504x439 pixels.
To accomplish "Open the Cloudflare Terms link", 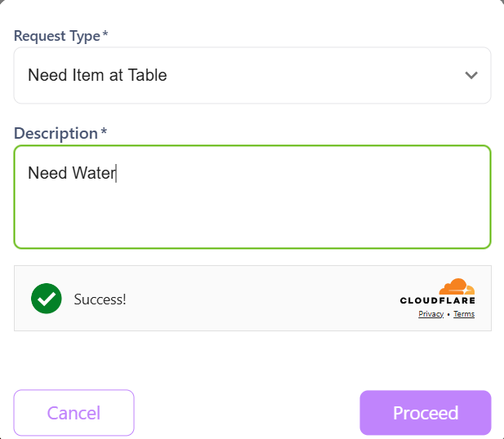I will tap(464, 314).
